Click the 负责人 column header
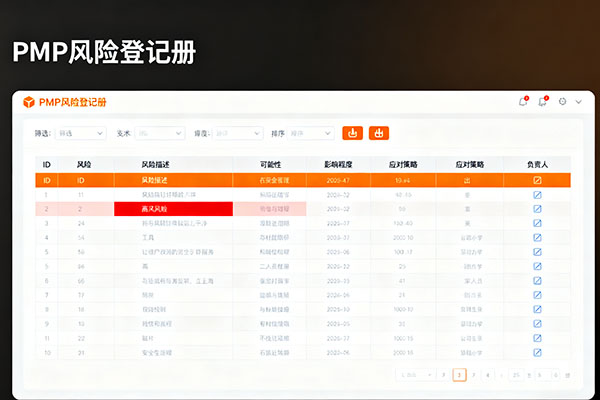 tap(537, 163)
